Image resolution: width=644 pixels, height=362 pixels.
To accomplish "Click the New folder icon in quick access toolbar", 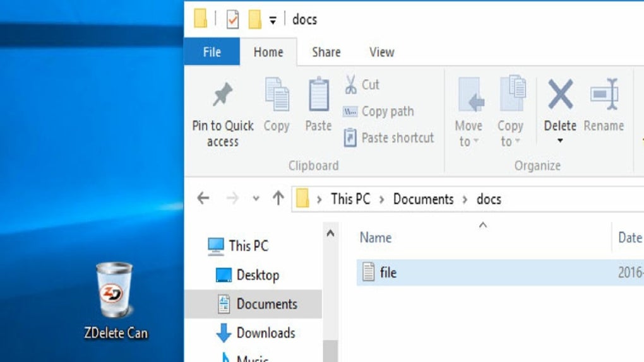I will pos(254,20).
